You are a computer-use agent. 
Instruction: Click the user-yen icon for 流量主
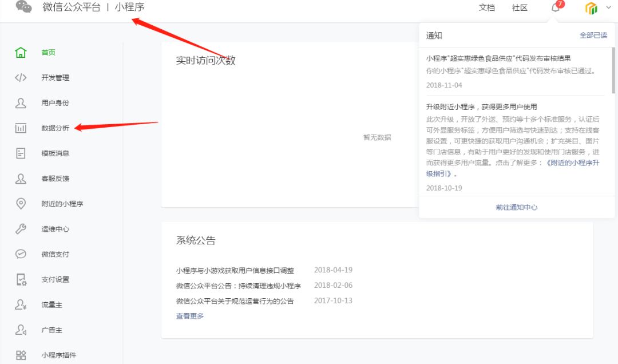[21, 305]
